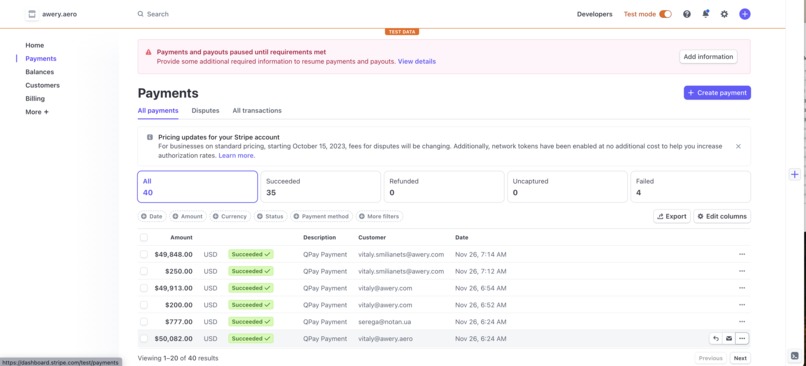The height and width of the screenshot is (366, 806).
Task: Check the $49,848.00 payment row checkbox
Action: [x=143, y=254]
